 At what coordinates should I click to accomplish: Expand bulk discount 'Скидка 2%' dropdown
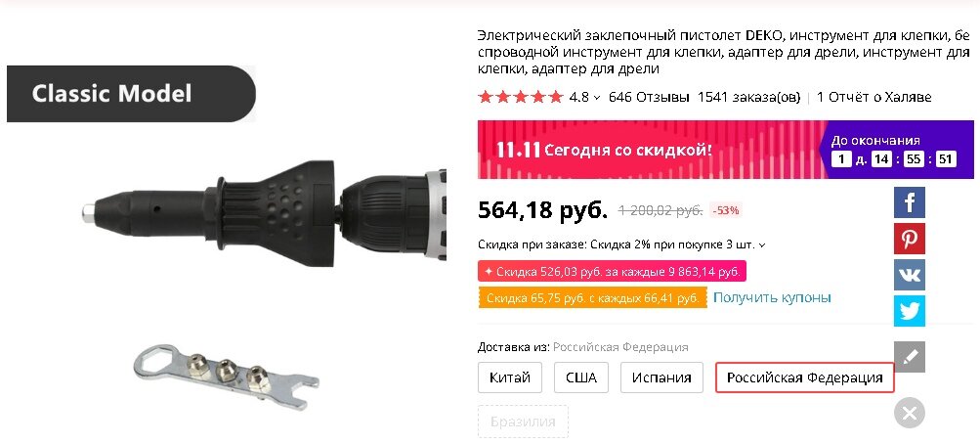click(762, 245)
